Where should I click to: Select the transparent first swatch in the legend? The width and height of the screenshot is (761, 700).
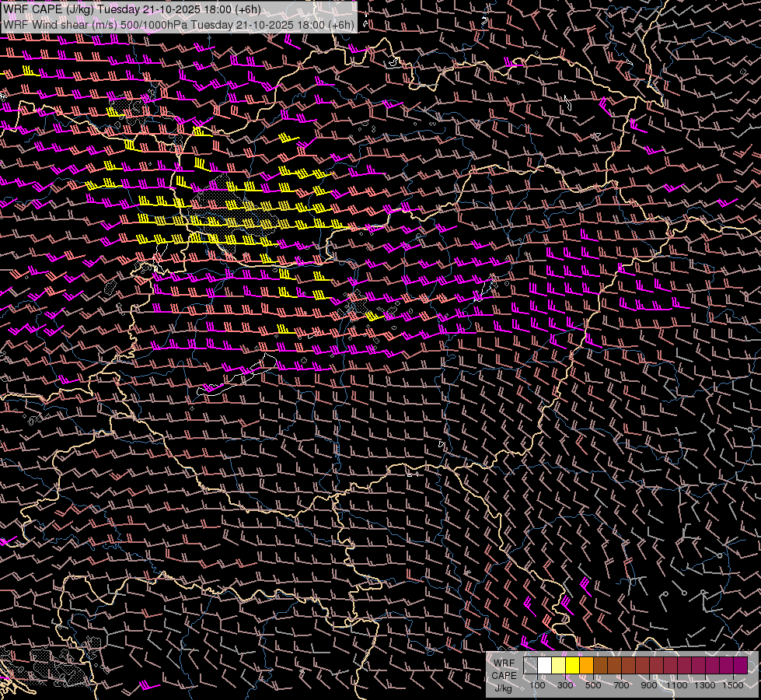point(530,666)
